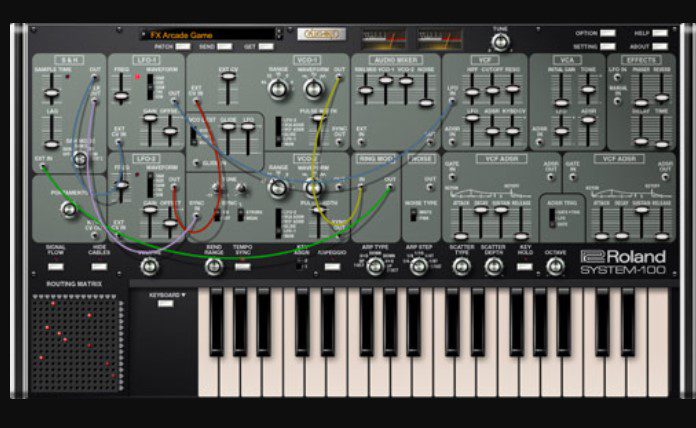Change the LFO-1 WAVEFORM selector switch
Viewport: 696px width, 428px height.
point(150,87)
